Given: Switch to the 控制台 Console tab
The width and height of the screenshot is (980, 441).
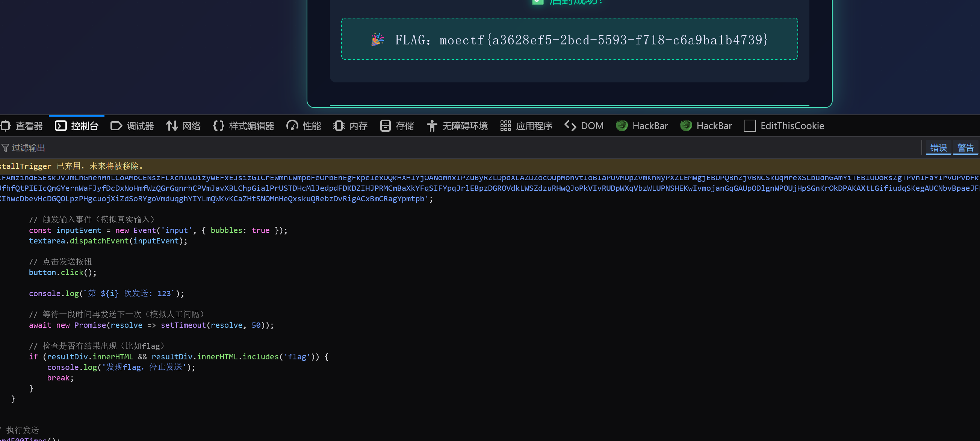Looking at the screenshot, I should pos(77,126).
